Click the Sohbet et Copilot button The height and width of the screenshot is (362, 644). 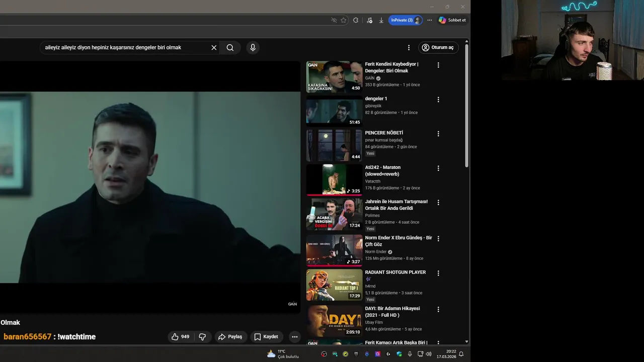(452, 20)
